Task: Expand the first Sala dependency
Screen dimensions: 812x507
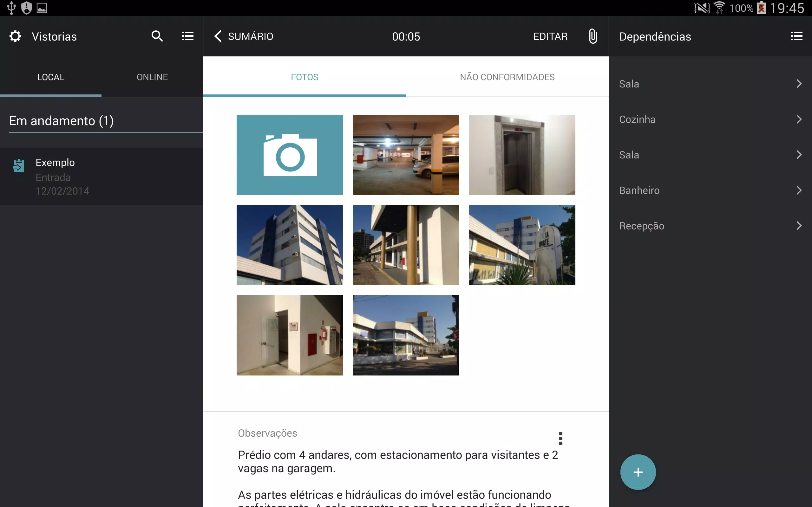Action: 710,84
